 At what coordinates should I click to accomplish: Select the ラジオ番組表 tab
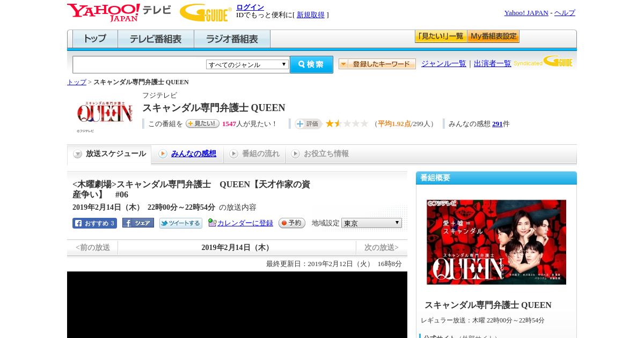click(x=232, y=39)
